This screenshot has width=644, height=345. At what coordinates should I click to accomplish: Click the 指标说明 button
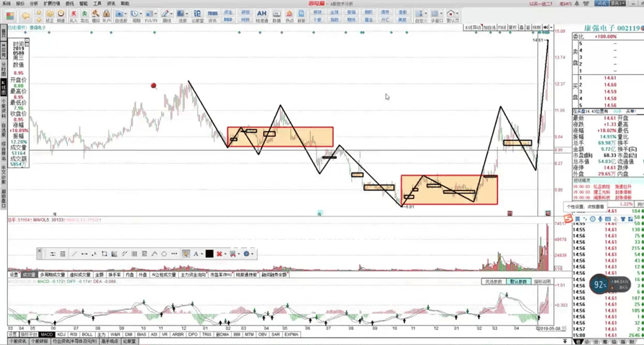coord(542,282)
